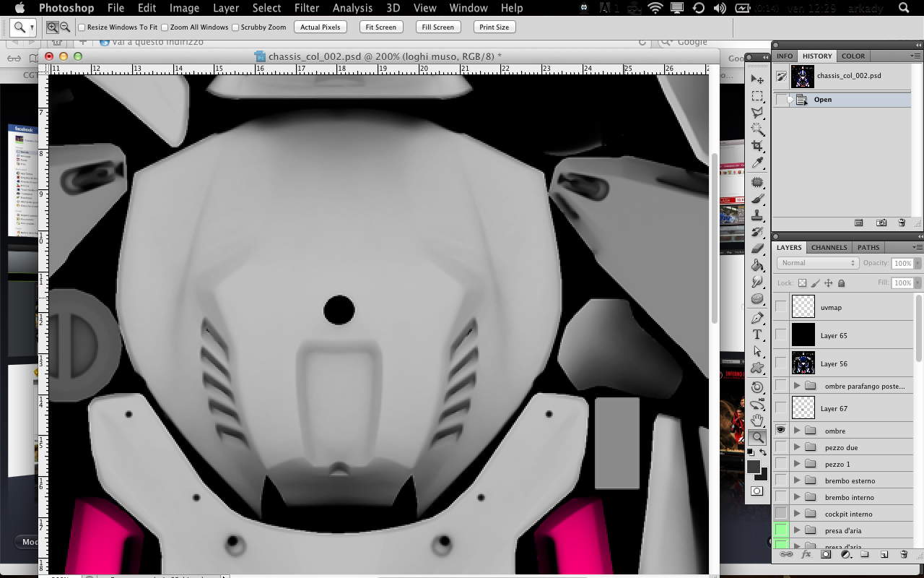The width and height of the screenshot is (924, 578).
Task: Select the Move tool
Action: [x=757, y=79]
